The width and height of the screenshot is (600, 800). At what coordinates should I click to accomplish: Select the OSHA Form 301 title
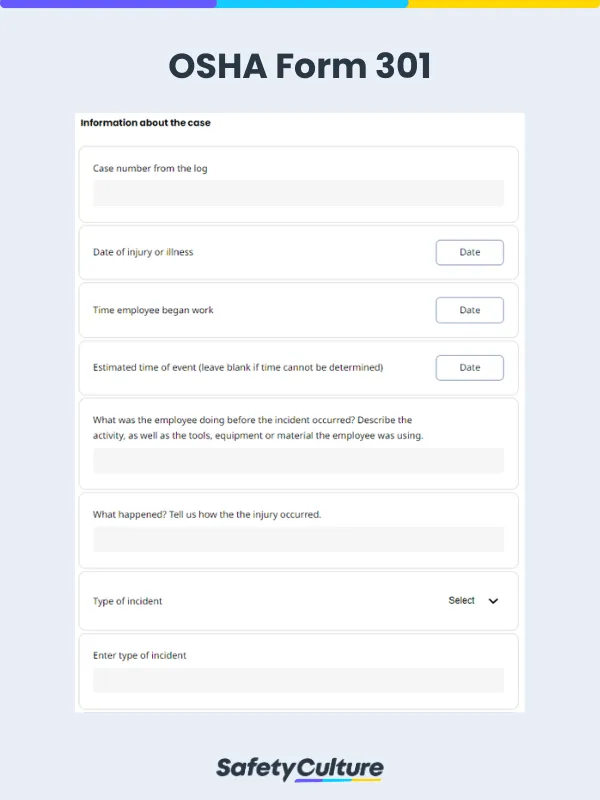pos(300,67)
